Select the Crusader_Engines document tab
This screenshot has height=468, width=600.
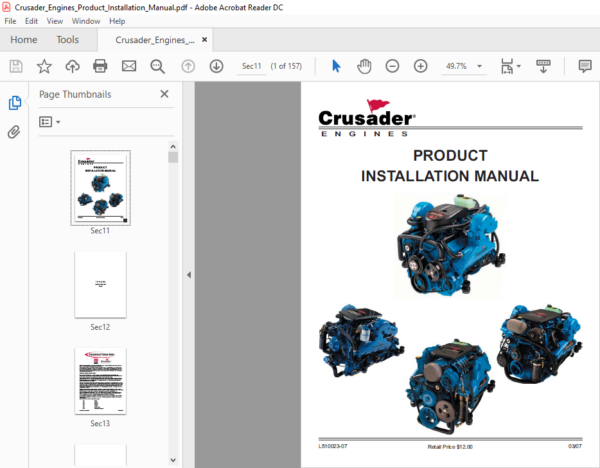[x=155, y=40]
